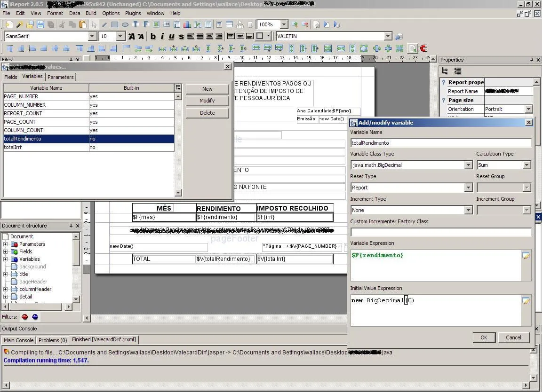Click the zoom in magnifier icon
This screenshot has width=543, height=392.
click(x=295, y=24)
